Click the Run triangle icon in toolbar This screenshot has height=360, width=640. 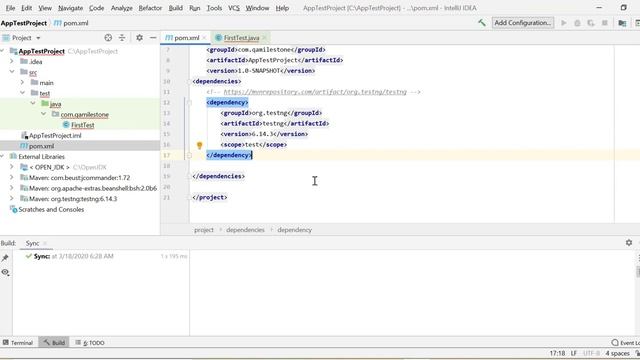coord(564,23)
